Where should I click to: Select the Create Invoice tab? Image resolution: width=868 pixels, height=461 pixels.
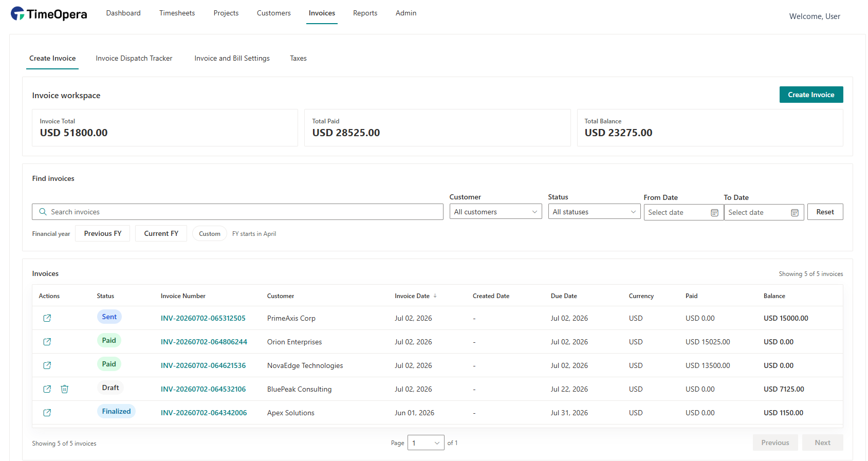[x=52, y=58]
